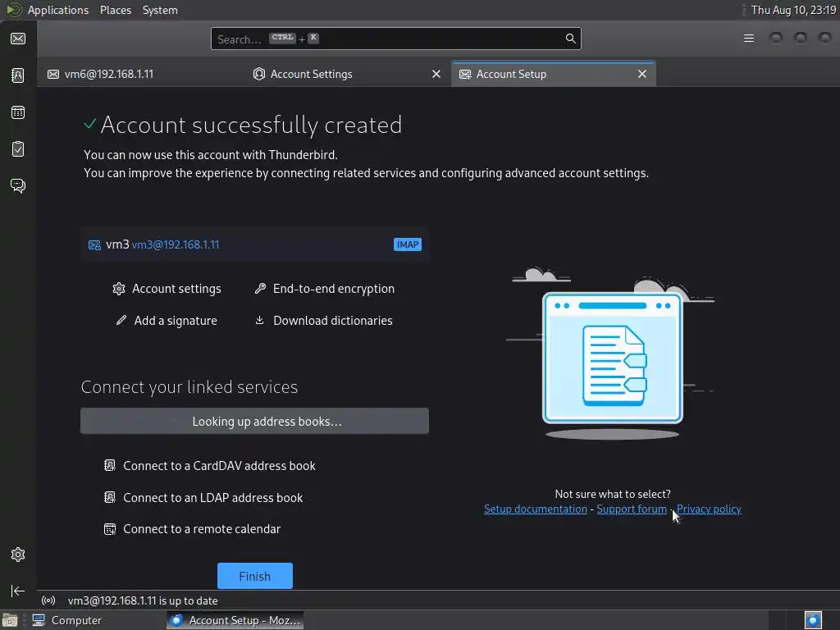Click the Thunderbird tray icon in bottom panel
The height and width of the screenshot is (630, 840).
click(x=813, y=620)
